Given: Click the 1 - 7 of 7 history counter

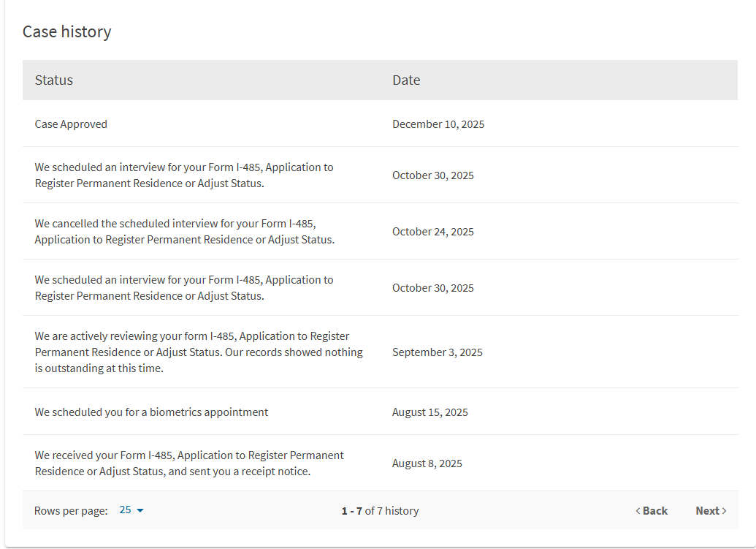Looking at the screenshot, I should pyautogui.click(x=380, y=511).
